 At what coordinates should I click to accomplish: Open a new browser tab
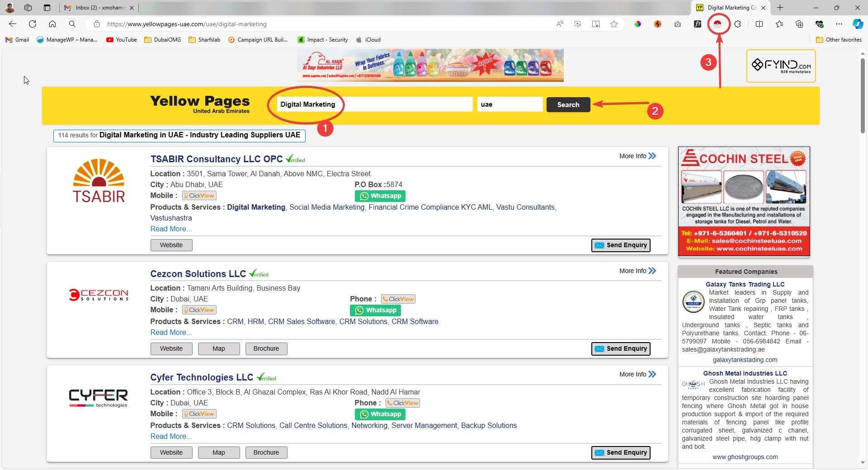780,8
